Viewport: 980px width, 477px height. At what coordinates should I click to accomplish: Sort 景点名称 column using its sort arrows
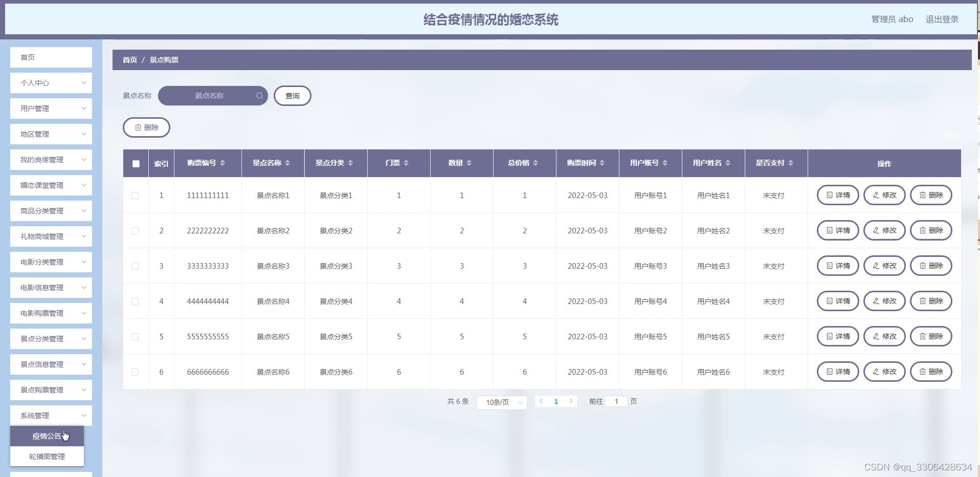click(x=287, y=163)
